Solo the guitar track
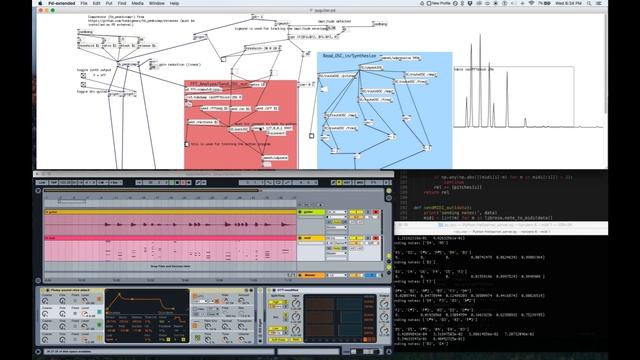The height and width of the screenshot is (360, 640). click(368, 212)
